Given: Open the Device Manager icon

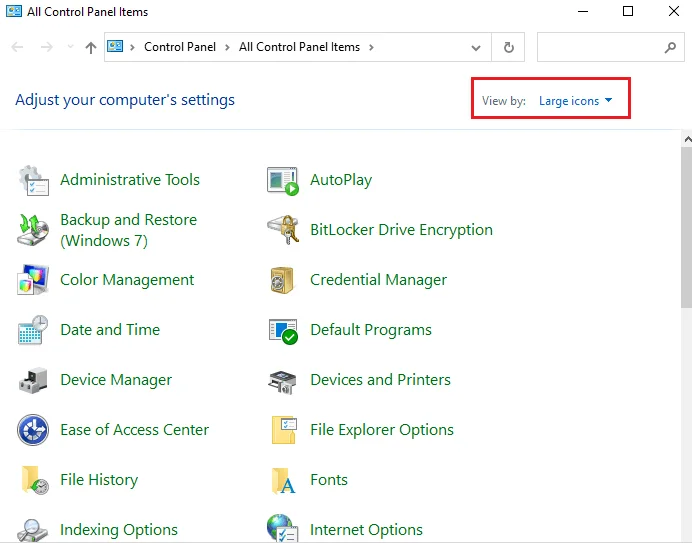Looking at the screenshot, I should click(x=33, y=380).
